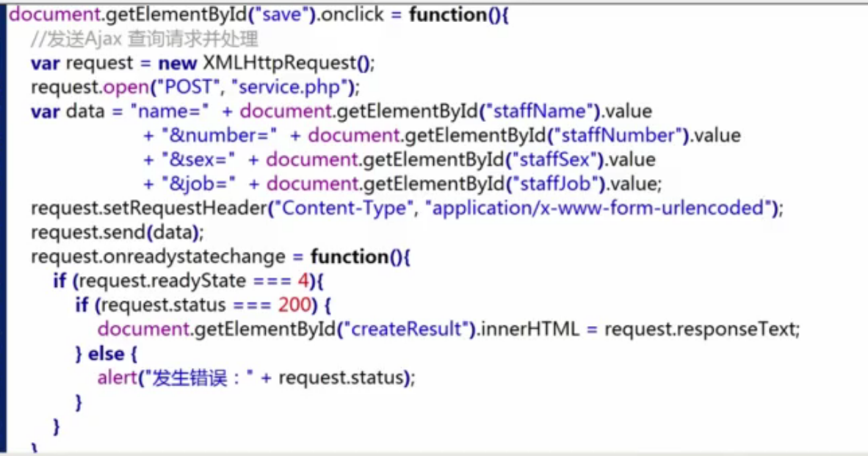Click the "&number=" string

pyautogui.click(x=220, y=136)
